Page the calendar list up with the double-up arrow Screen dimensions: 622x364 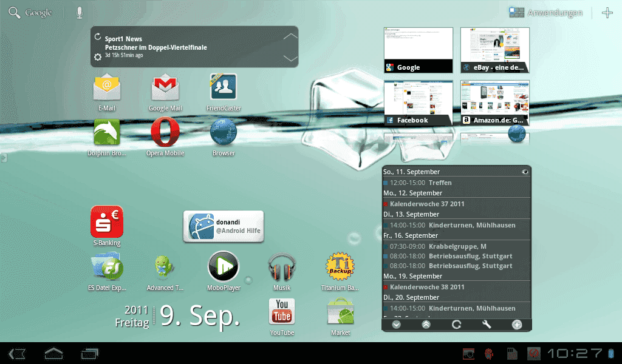click(x=426, y=325)
